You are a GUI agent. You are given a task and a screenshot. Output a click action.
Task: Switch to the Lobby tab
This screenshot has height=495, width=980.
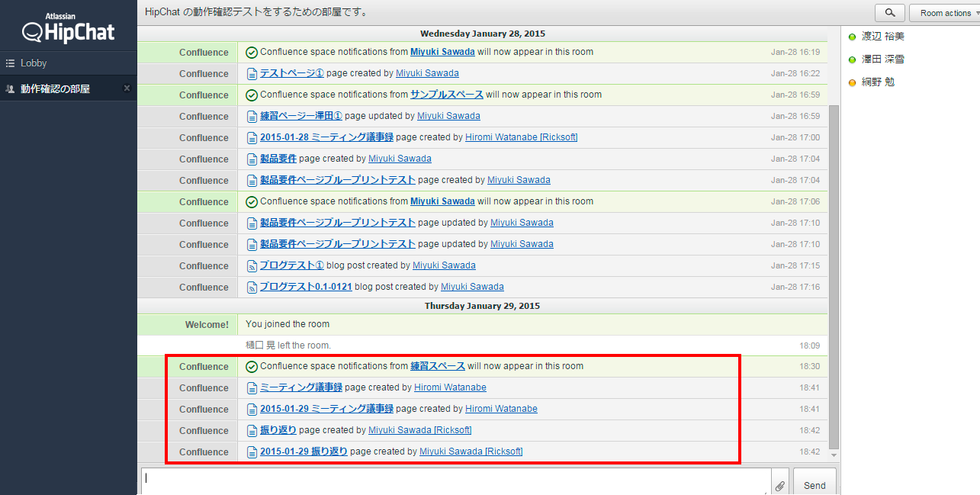(69, 63)
